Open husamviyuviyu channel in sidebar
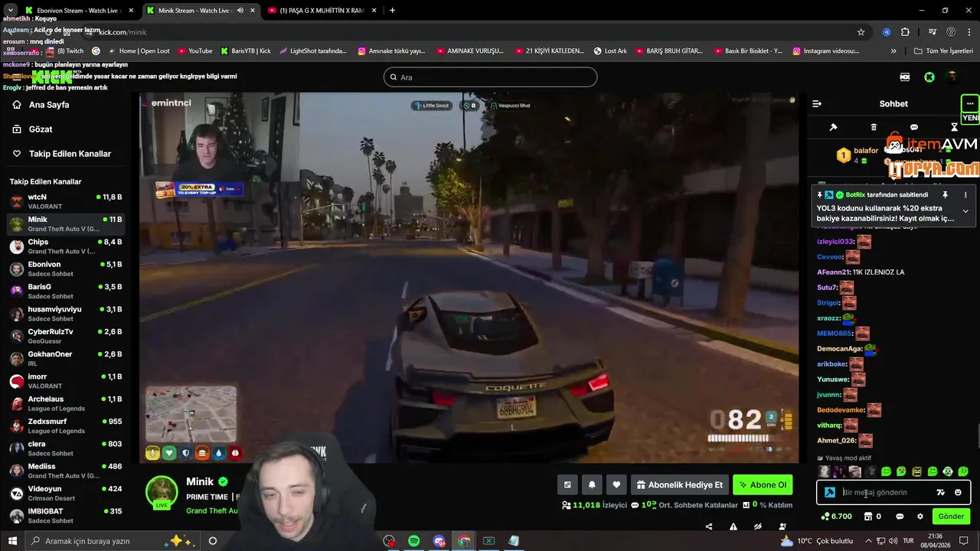This screenshot has width=980, height=551. click(x=65, y=314)
